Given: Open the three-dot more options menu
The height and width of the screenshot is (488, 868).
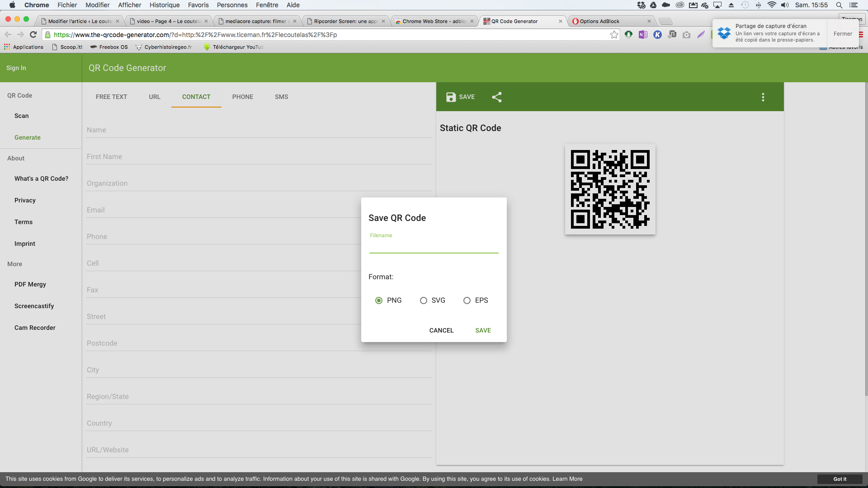Looking at the screenshot, I should point(763,97).
